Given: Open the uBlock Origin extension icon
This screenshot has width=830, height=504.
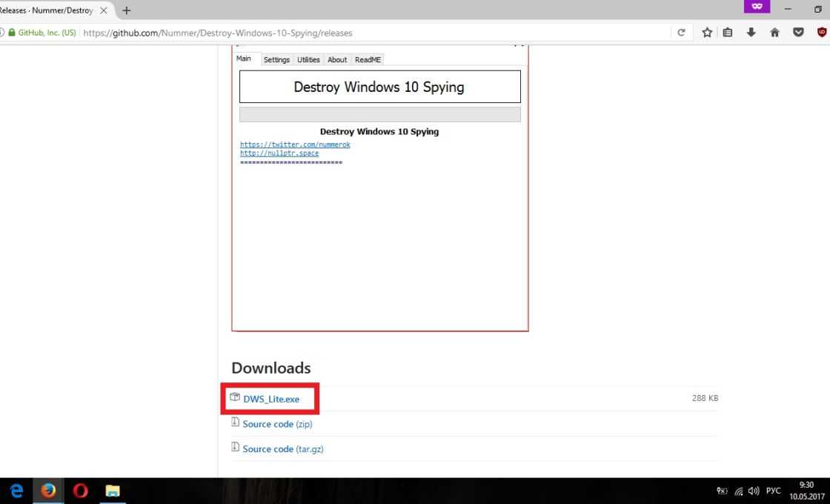Looking at the screenshot, I should click(x=821, y=33).
